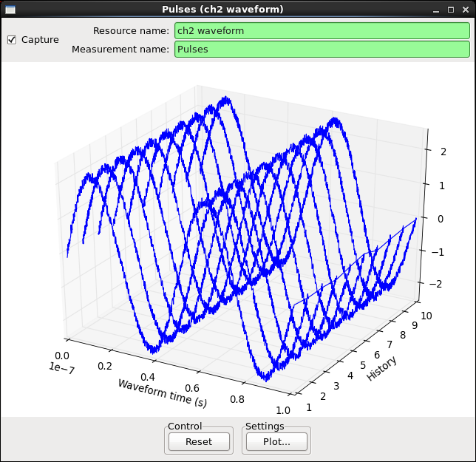Viewport: 476px width, 462px height.
Task: Click the 3D waveform plot area
Action: 238,240
